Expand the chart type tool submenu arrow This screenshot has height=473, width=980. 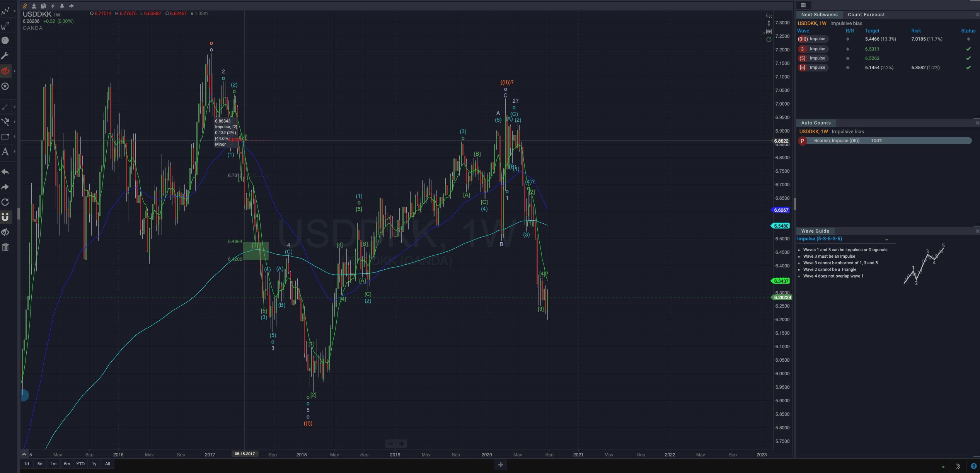click(x=15, y=11)
